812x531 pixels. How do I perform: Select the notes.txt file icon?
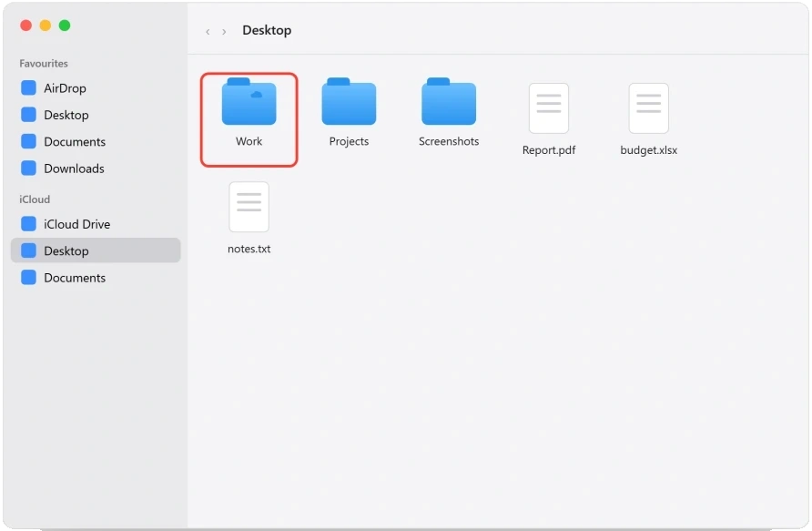click(x=249, y=207)
